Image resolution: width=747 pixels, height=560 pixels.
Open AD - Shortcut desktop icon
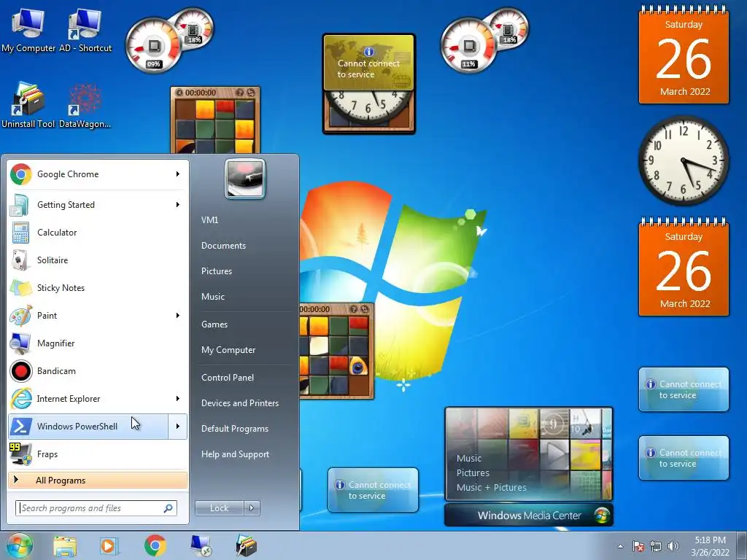(85, 31)
